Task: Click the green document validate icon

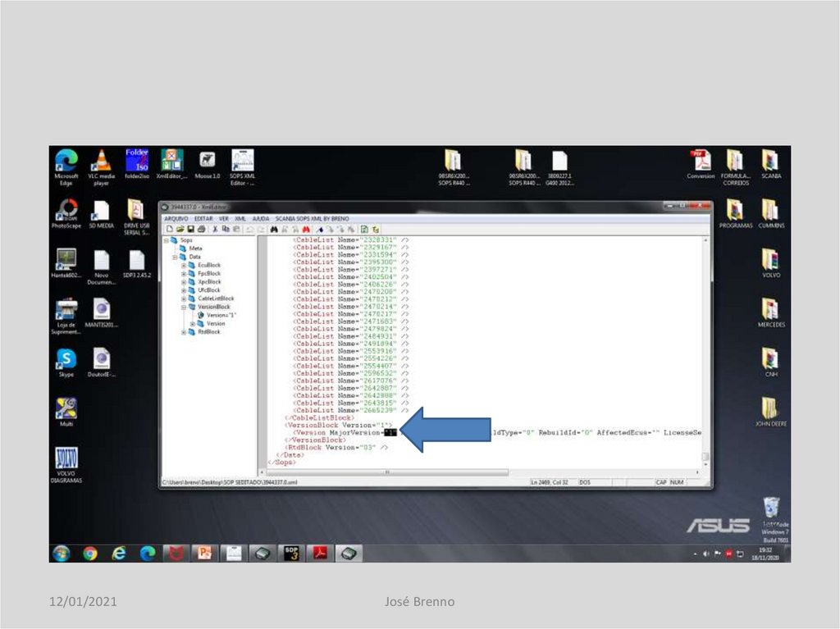Action: tap(364, 230)
